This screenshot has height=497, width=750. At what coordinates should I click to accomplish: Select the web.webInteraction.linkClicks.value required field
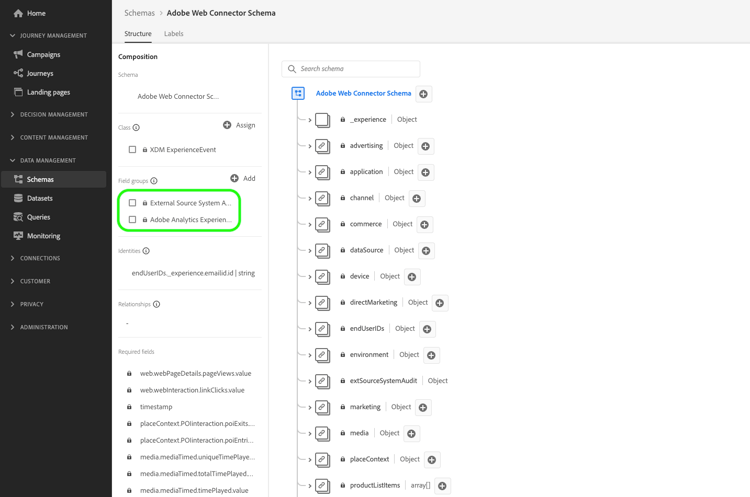point(192,390)
